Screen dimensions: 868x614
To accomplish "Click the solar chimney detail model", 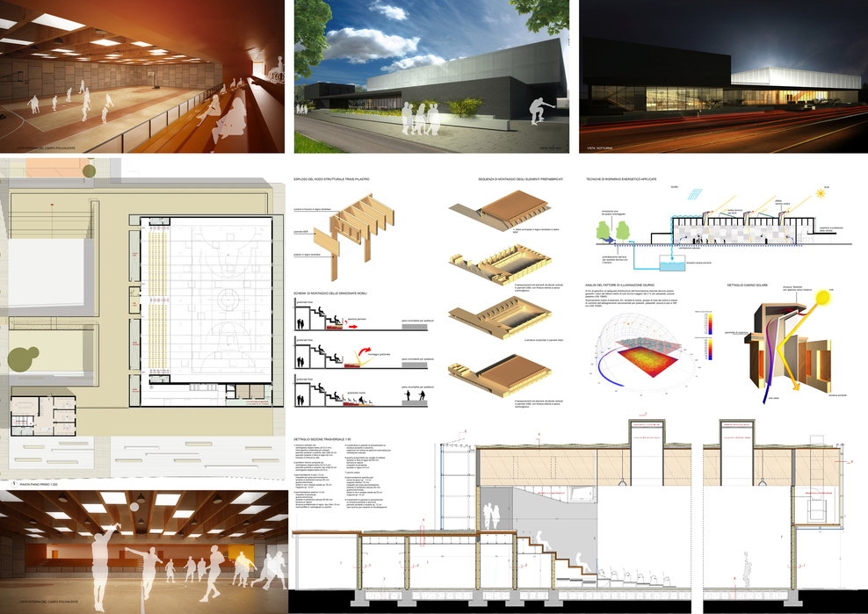I will [789, 346].
